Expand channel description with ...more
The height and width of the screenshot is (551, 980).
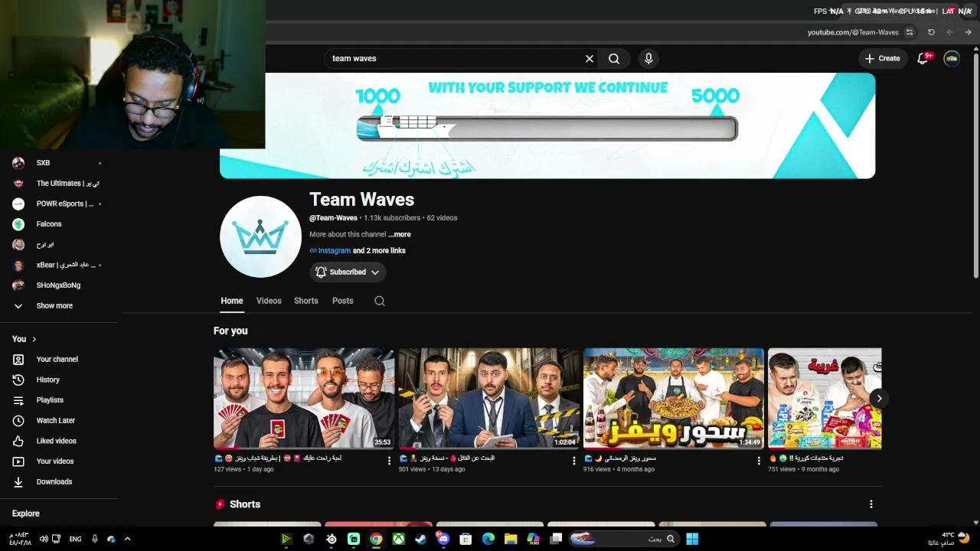400,234
